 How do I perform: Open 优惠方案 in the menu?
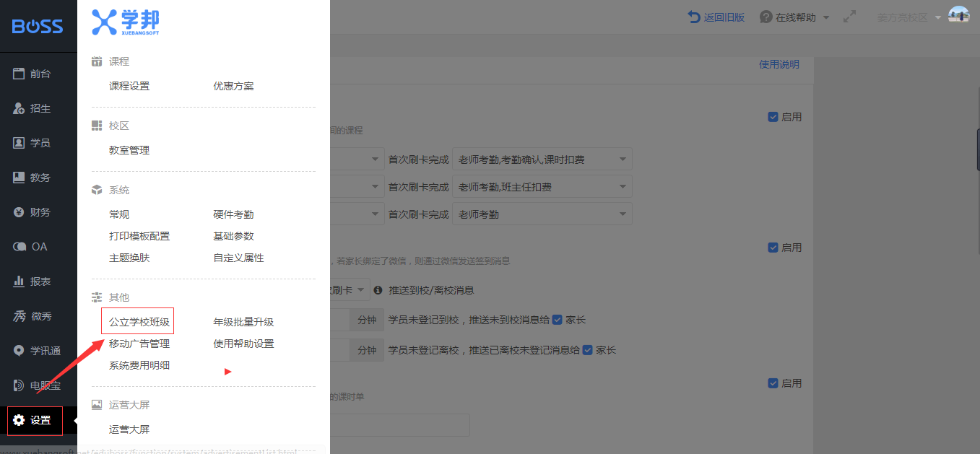pos(233,86)
